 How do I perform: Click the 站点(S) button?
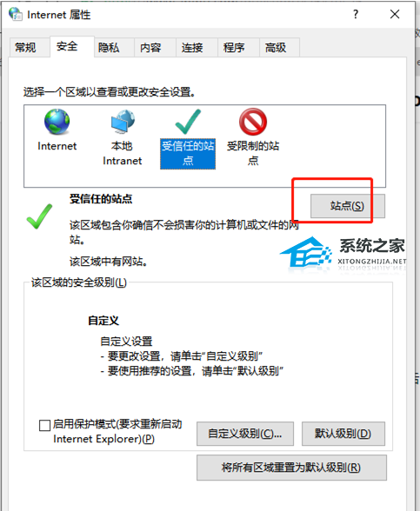tap(348, 206)
